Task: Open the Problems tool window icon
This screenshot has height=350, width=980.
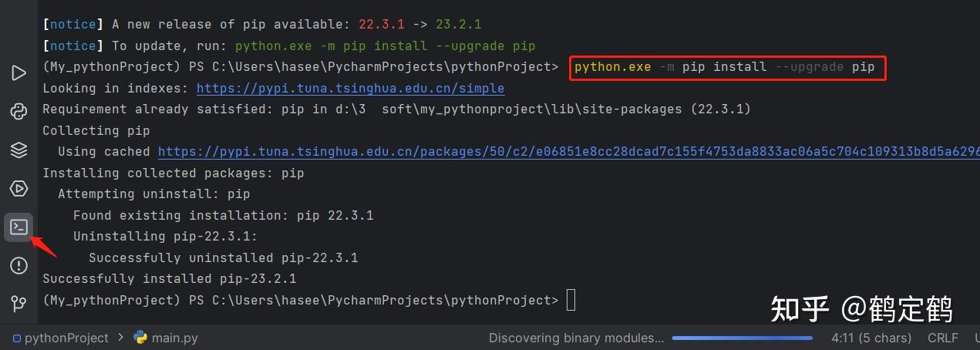Action: pyautogui.click(x=19, y=266)
